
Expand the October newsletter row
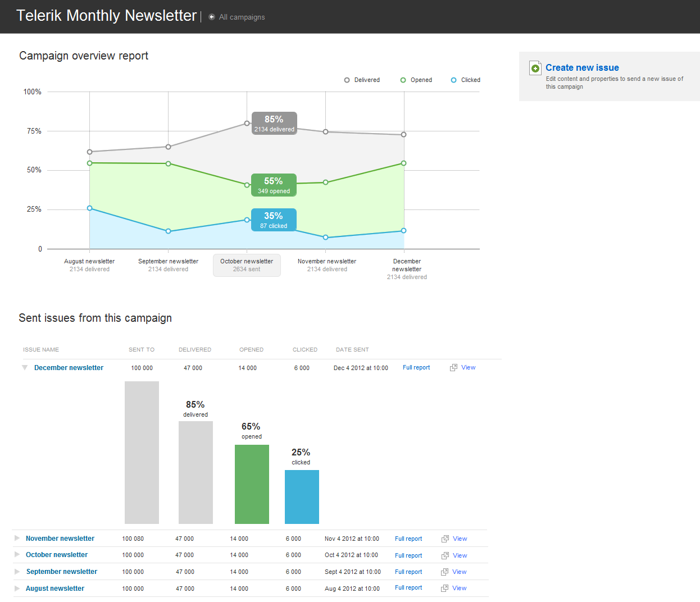coord(17,555)
